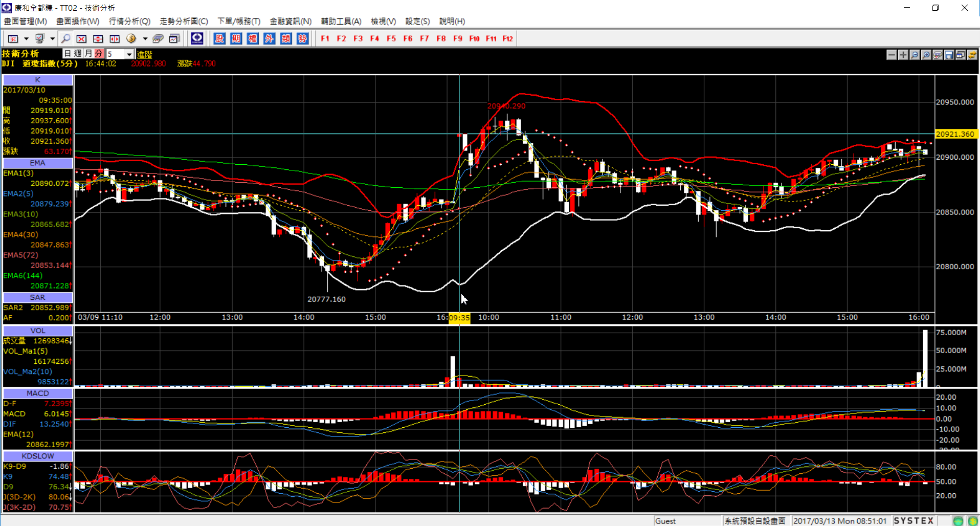This screenshot has width=980, height=526.
Task: Click the card-shaped icon before the chart window icon
Action: point(158,38)
